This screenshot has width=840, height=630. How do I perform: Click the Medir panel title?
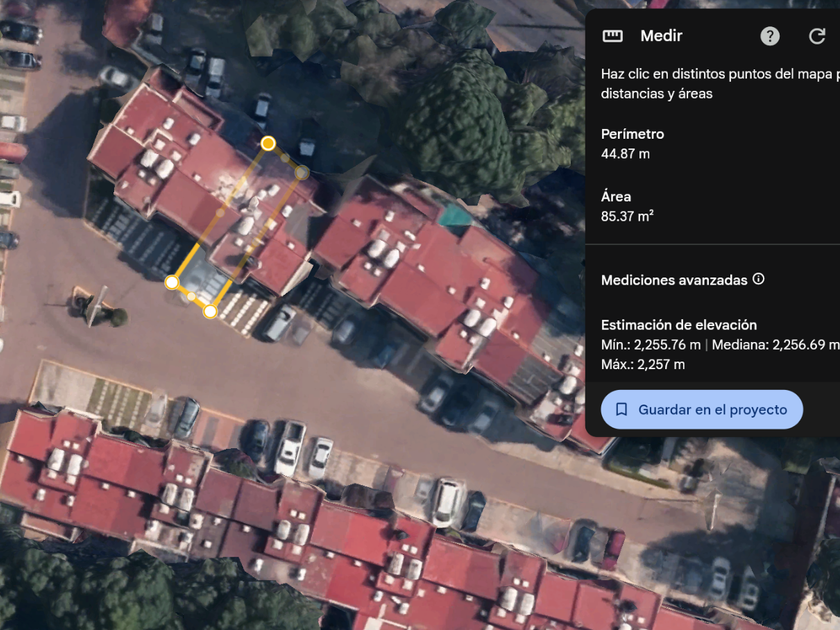tap(661, 36)
